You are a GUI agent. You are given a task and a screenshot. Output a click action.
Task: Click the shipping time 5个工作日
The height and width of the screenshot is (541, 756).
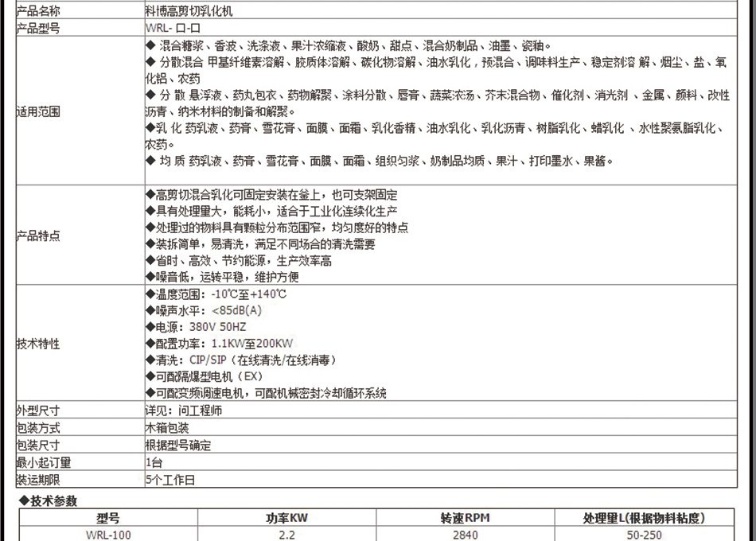tap(170, 479)
